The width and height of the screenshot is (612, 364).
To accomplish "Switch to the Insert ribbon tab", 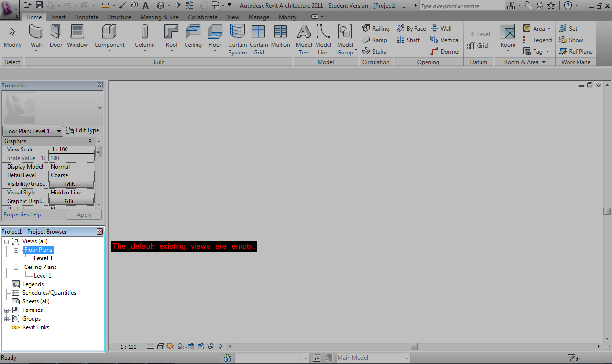I will [58, 17].
